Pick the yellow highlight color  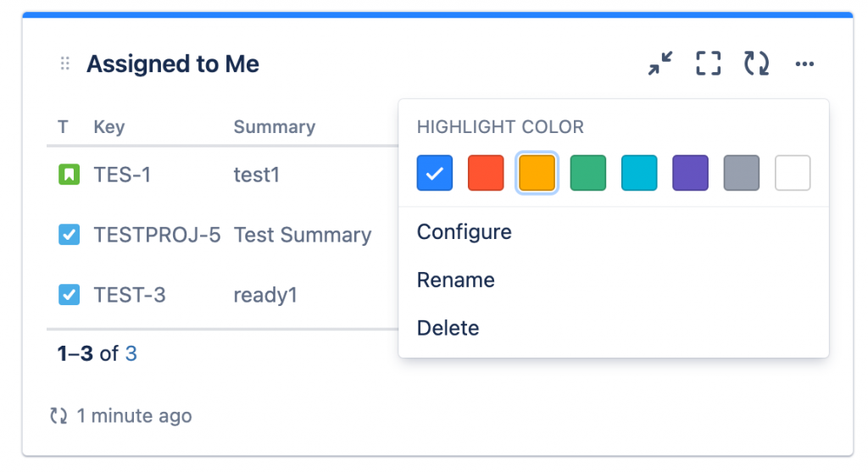pyautogui.click(x=537, y=173)
